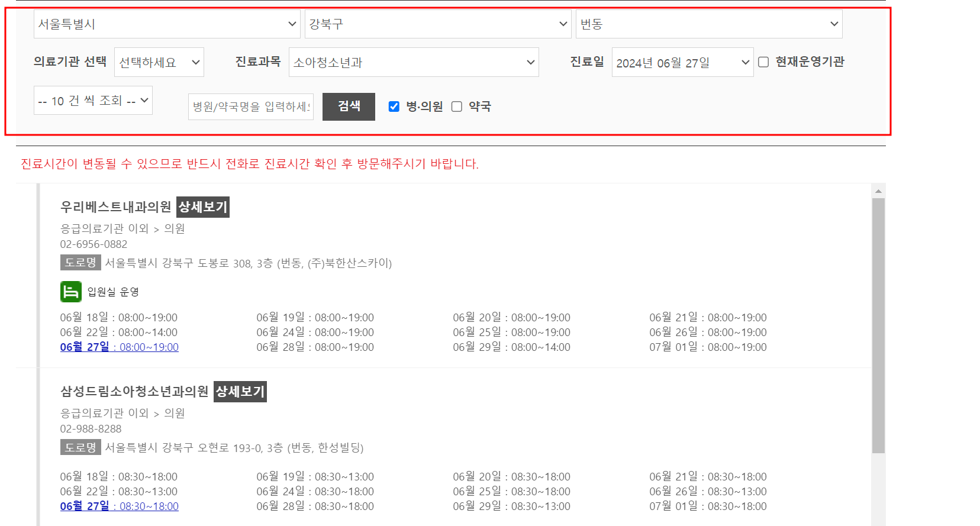Click 06월 22일 : 08:00~14:00 entry
The image size is (980, 526).
(x=119, y=333)
